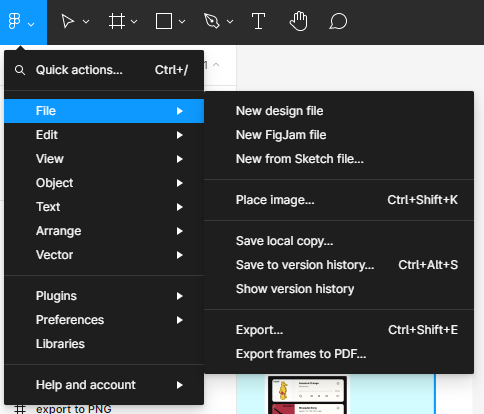Expand the shape tools dropdown chevron
484x414 pixels.
pyautogui.click(x=182, y=22)
